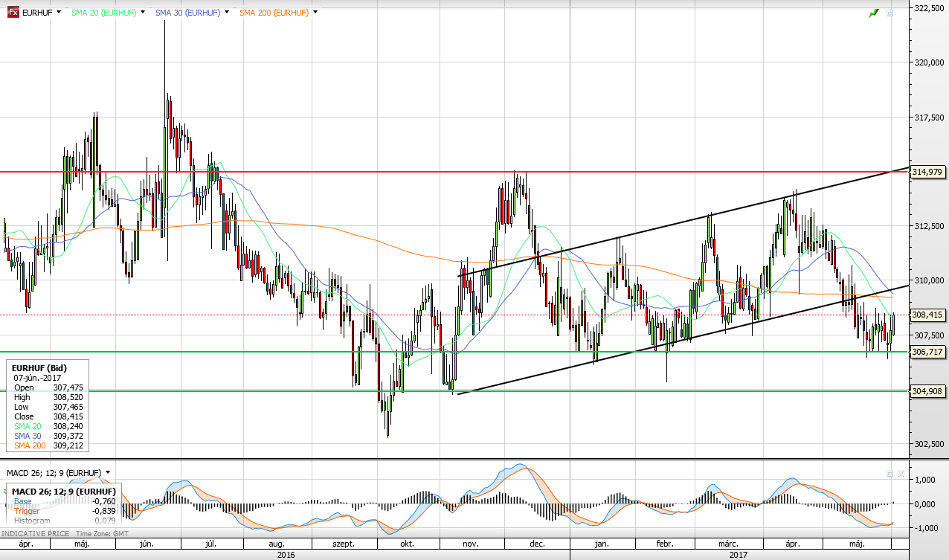Click the Open 307,475 value row
Viewport: 949px width, 560px height.
tap(49, 387)
